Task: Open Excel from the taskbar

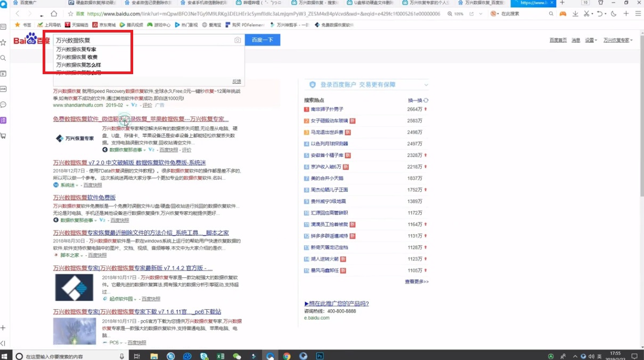Action: 221,356
